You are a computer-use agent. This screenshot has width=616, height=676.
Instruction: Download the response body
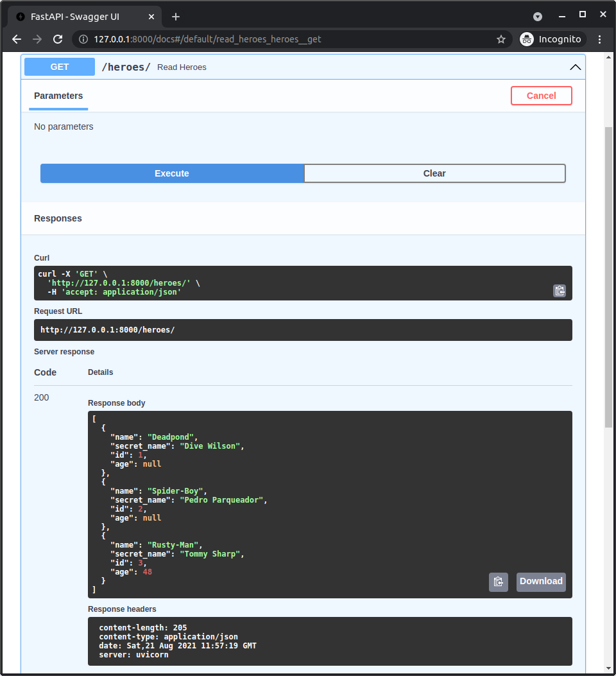[541, 582]
